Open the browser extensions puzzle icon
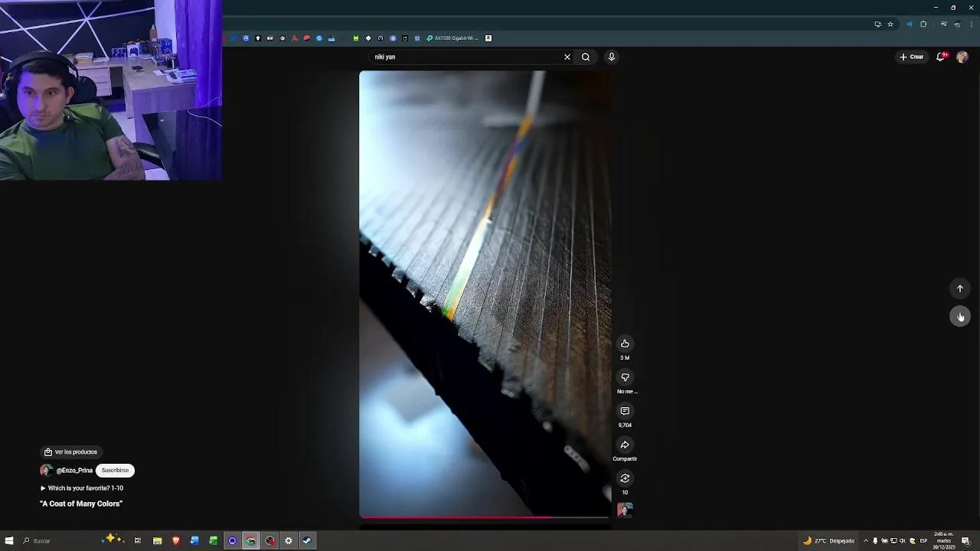 [923, 24]
